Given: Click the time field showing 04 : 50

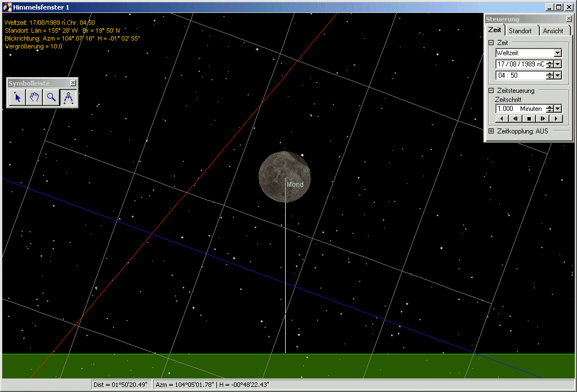Looking at the screenshot, I should coord(520,75).
